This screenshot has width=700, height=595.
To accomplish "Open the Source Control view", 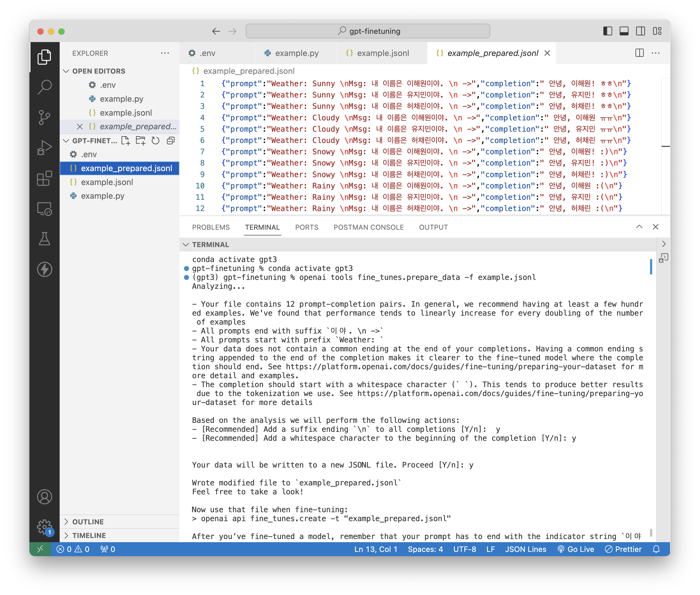I will [x=44, y=117].
